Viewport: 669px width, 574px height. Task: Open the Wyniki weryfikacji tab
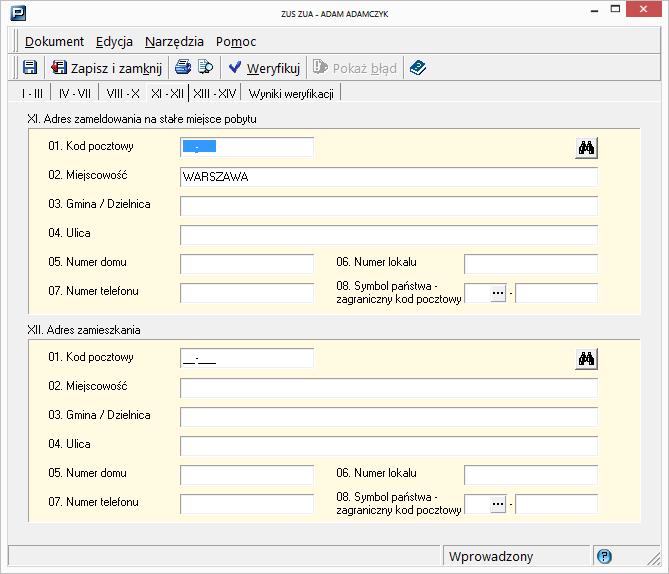point(291,93)
